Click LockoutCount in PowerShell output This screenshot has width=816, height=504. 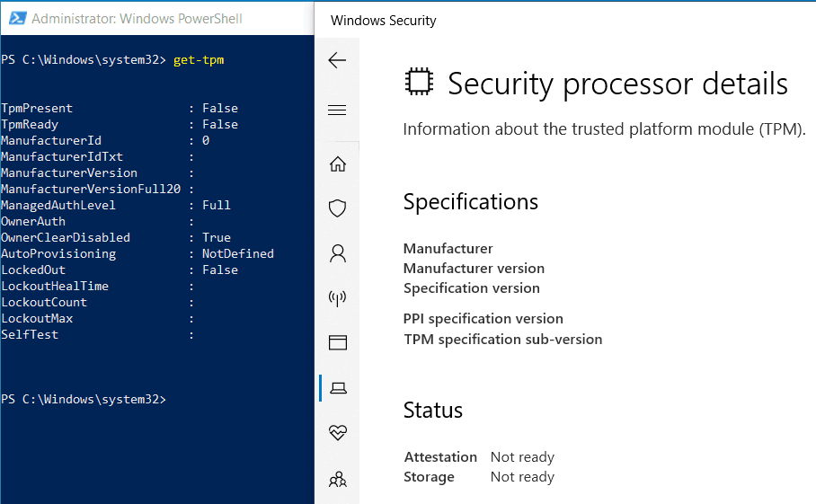coord(44,302)
